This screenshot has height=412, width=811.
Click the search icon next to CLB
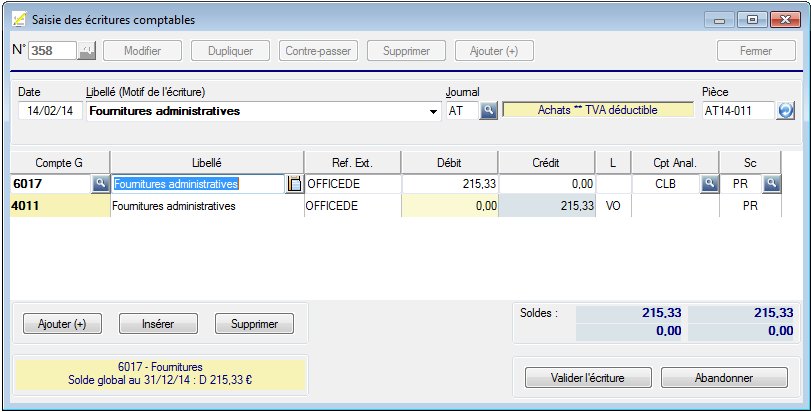tap(710, 184)
